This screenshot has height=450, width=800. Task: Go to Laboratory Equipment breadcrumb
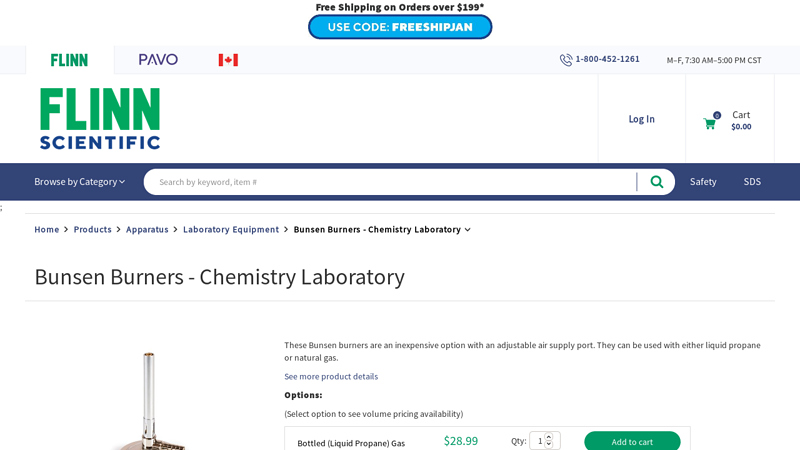231,230
